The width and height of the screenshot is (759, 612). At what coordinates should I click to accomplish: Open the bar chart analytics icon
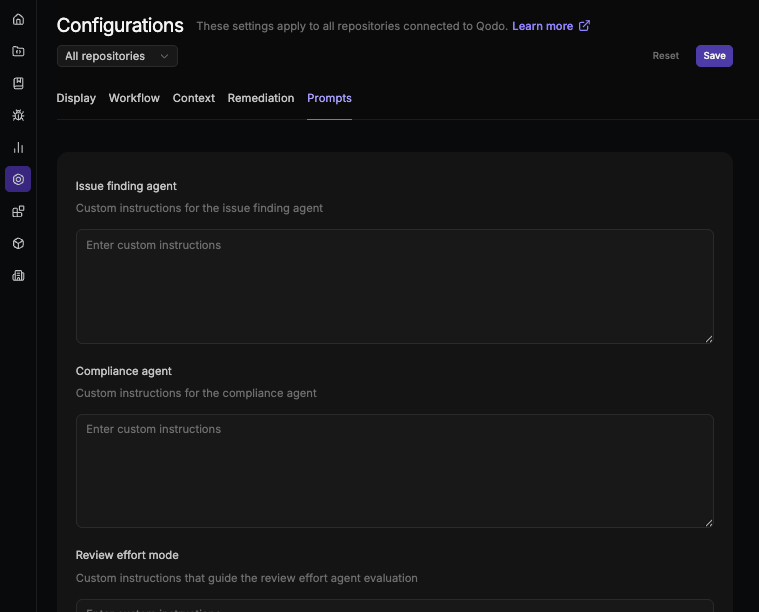pos(18,147)
